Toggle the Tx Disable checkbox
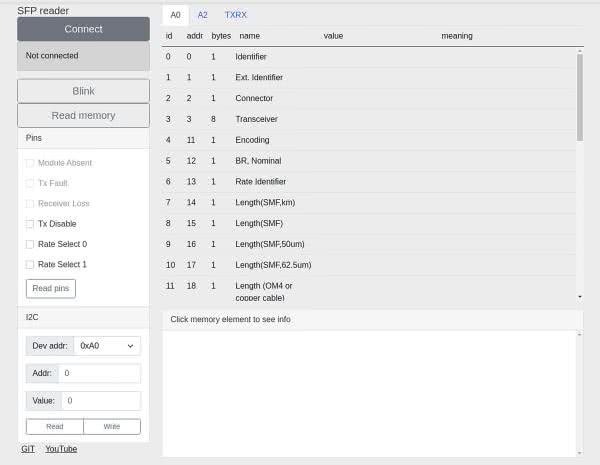Viewport: 600px width, 465px height. (30, 223)
